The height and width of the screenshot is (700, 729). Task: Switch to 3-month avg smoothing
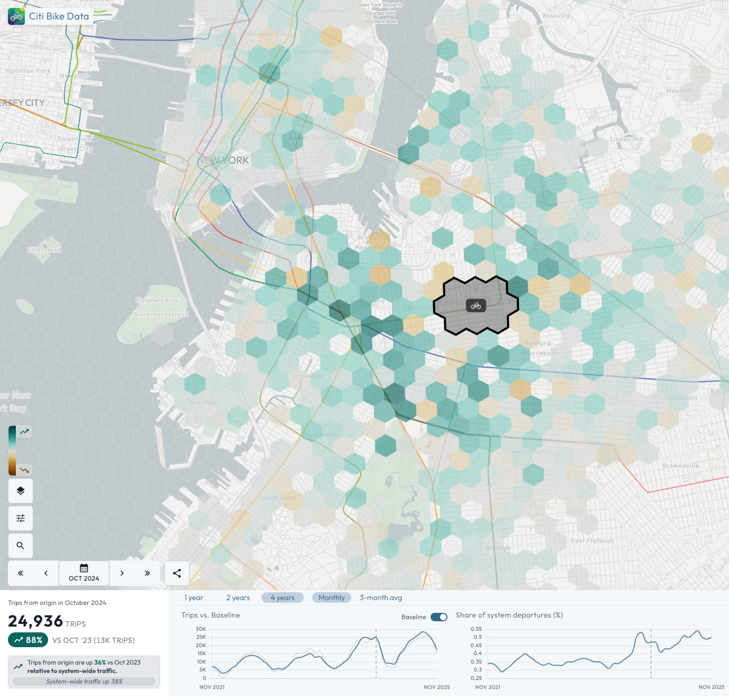381,598
